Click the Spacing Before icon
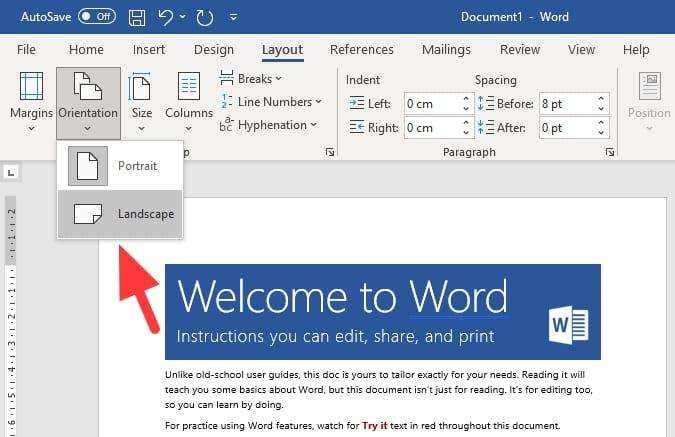The height and width of the screenshot is (437, 675). coord(486,103)
